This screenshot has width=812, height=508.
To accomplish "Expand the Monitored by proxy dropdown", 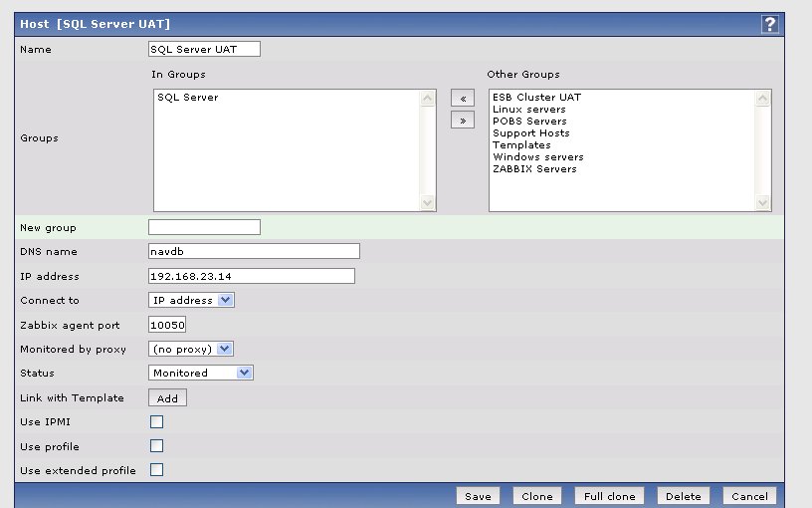I will pyautogui.click(x=191, y=349).
